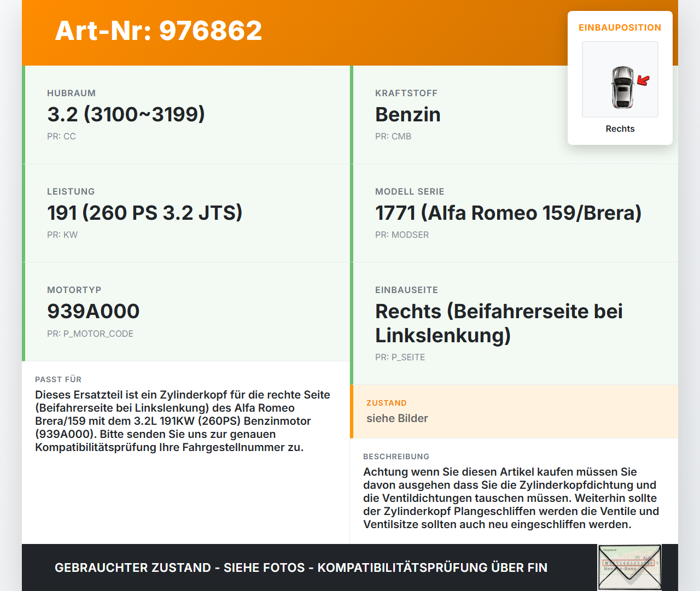Screen dimensions: 700x591
Task: Click the LEISTUNG field label
Action: pos(71,191)
